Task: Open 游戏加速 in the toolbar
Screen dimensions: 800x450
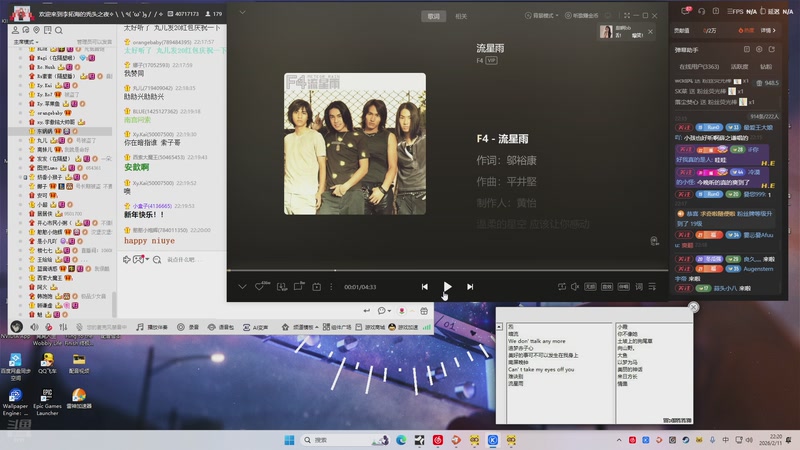Action: click(403, 327)
